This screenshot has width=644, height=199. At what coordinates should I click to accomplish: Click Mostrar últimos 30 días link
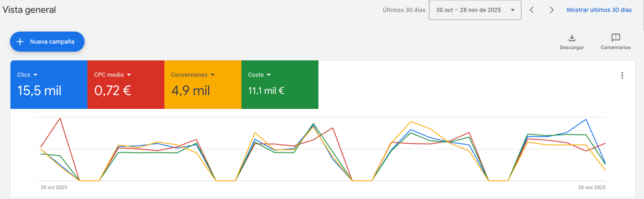pyautogui.click(x=599, y=10)
